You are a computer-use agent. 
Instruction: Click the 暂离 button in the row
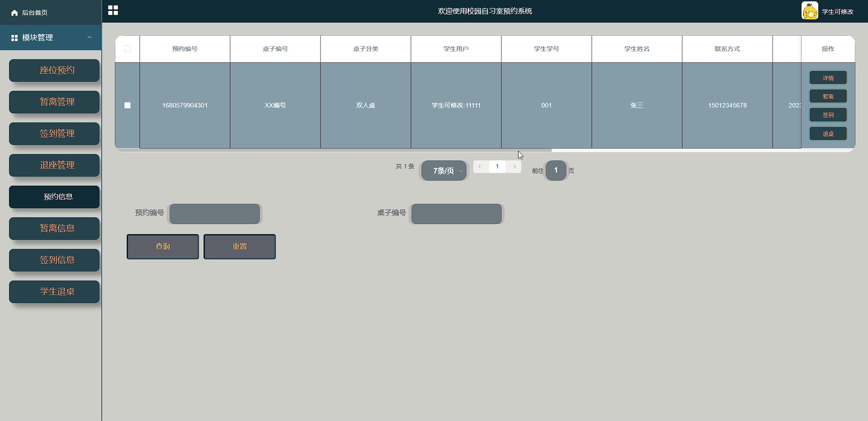coord(828,96)
